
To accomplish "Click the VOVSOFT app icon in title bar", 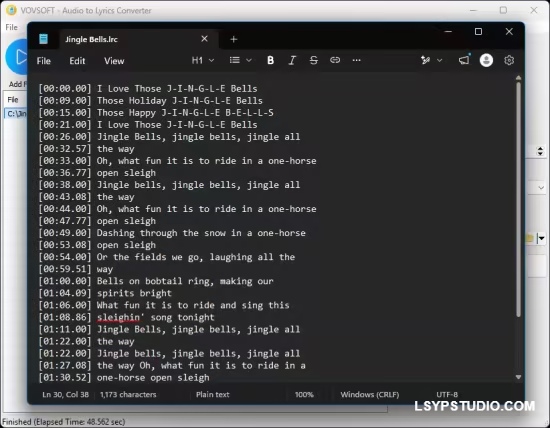I will tap(11, 10).
